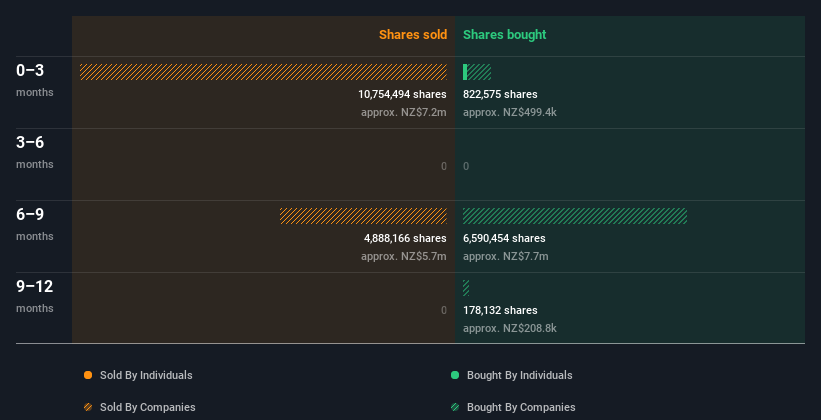Click the 6–9 months row label

35,224
